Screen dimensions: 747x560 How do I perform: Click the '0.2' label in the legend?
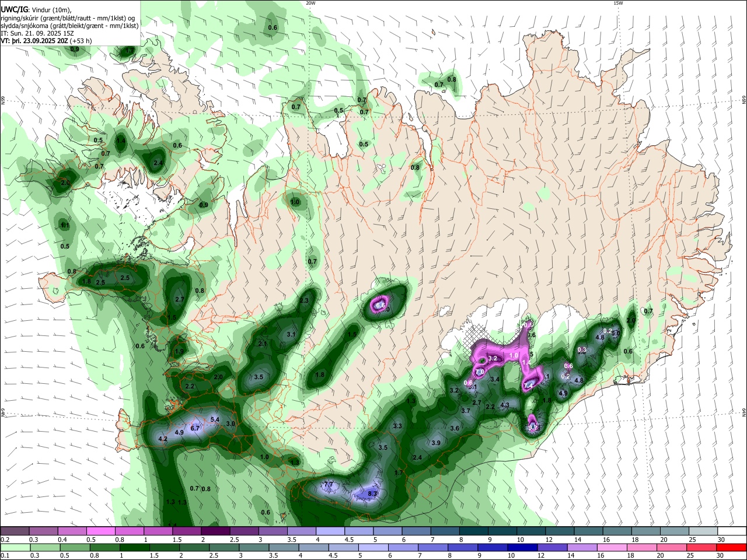click(x=5, y=540)
